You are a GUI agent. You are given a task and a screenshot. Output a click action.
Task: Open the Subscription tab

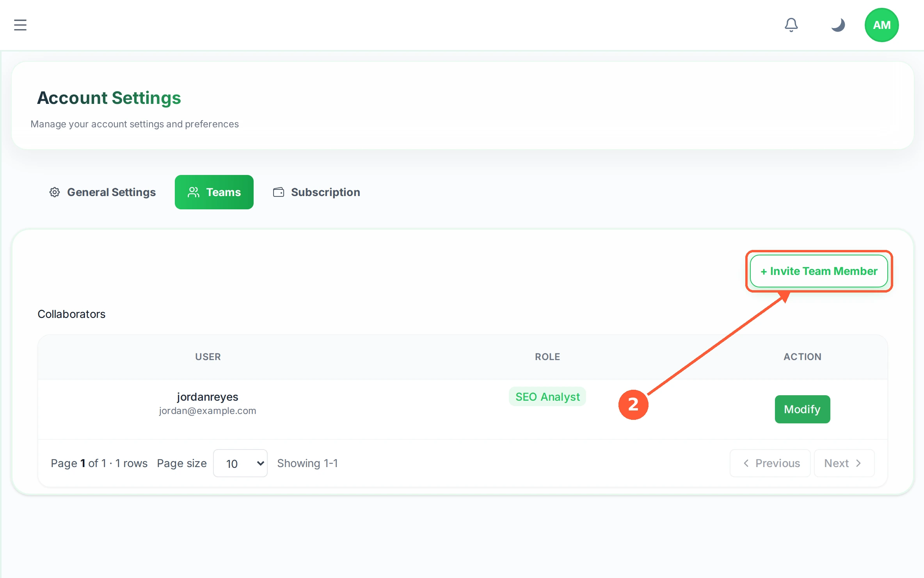pyautogui.click(x=316, y=192)
